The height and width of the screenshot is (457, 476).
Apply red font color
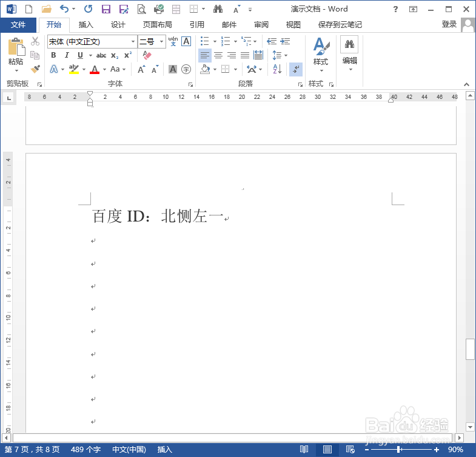point(95,69)
